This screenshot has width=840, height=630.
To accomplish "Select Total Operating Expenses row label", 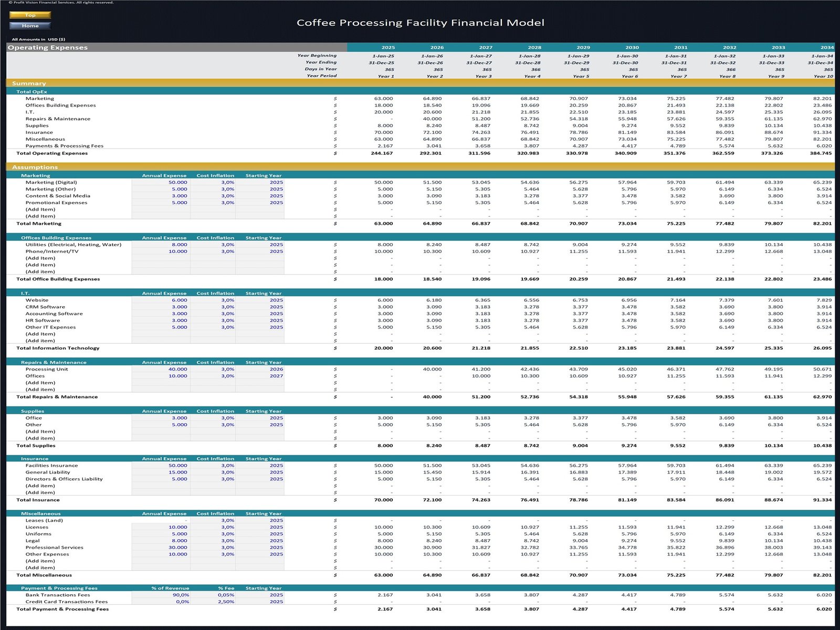I will (52, 153).
